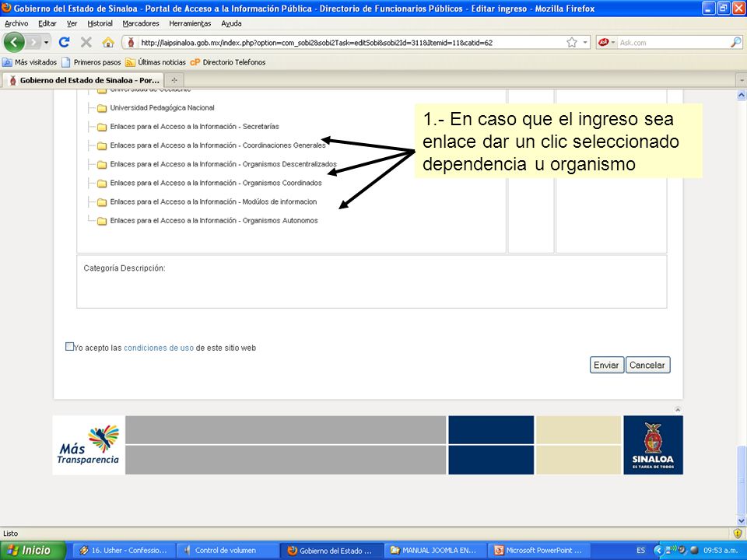Click the stop loading X icon

point(86,42)
